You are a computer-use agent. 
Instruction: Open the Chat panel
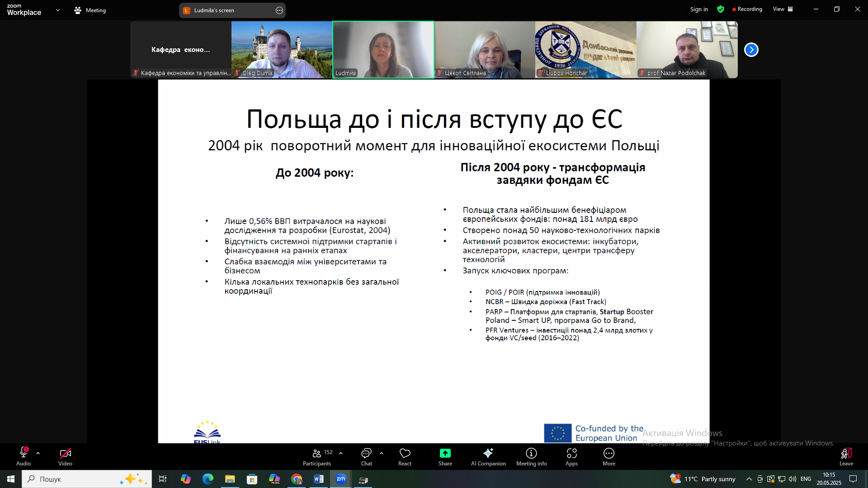tap(366, 456)
